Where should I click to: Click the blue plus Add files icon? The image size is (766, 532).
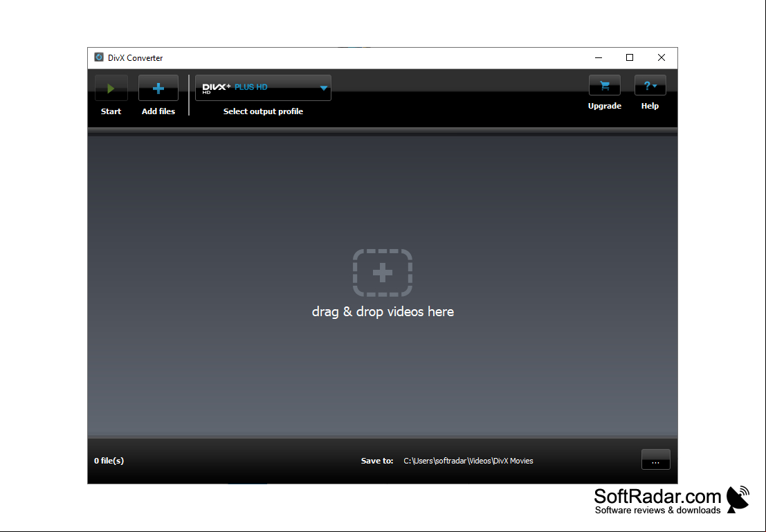[x=158, y=88]
